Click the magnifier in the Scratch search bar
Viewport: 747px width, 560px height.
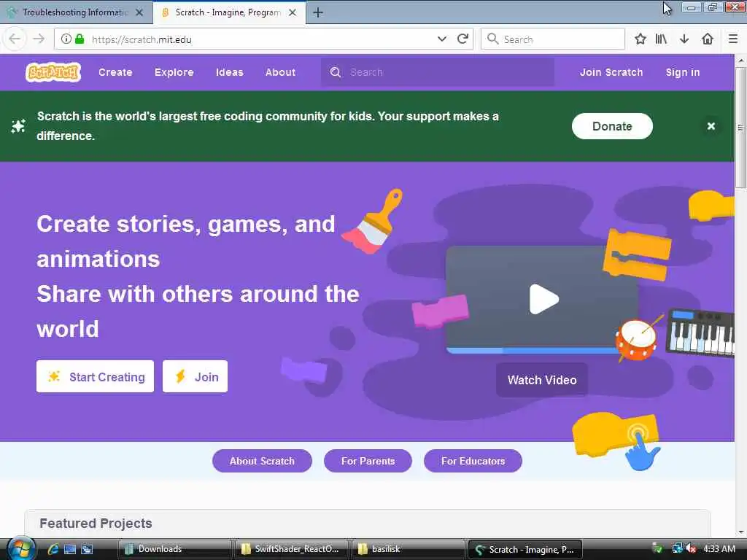click(x=336, y=72)
